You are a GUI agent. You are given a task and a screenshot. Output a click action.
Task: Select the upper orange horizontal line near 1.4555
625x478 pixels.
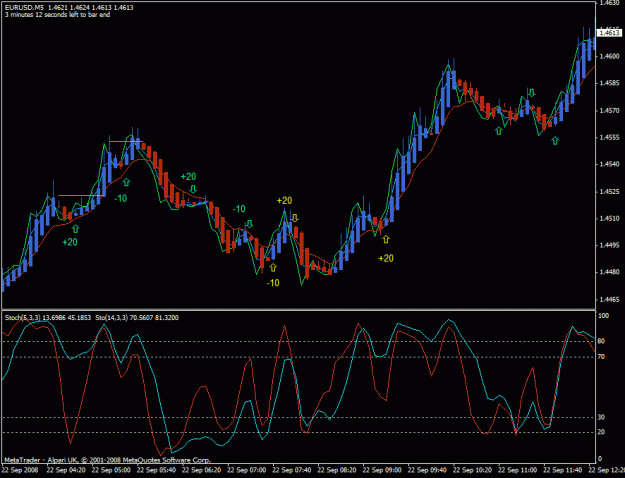coord(126,142)
